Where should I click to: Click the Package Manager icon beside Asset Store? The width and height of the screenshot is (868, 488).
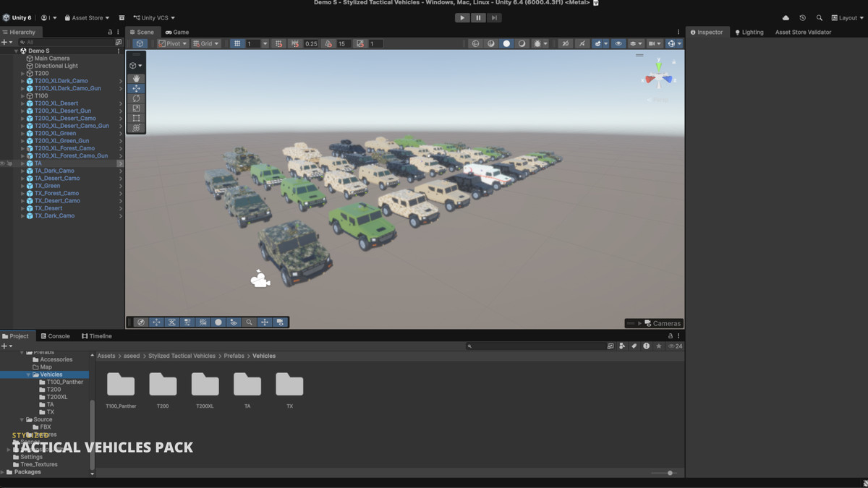coord(122,17)
